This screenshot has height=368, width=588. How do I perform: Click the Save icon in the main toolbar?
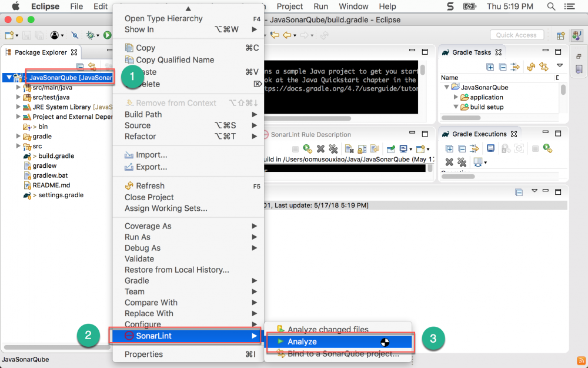coord(26,35)
